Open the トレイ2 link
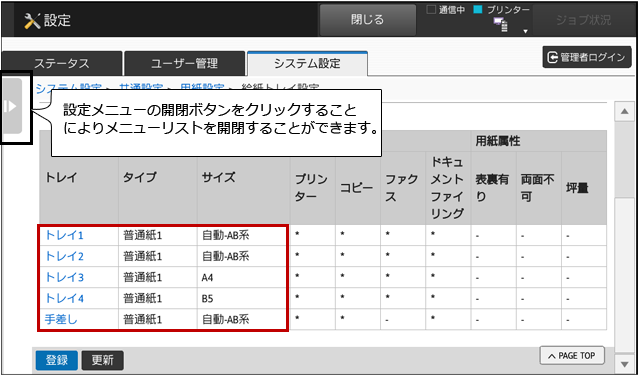640x376 pixels. point(64,256)
